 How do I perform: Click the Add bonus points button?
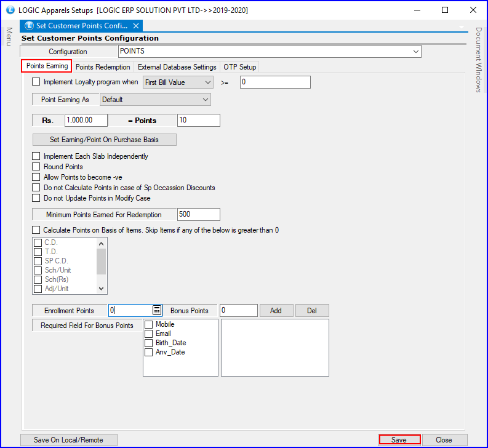point(276,310)
